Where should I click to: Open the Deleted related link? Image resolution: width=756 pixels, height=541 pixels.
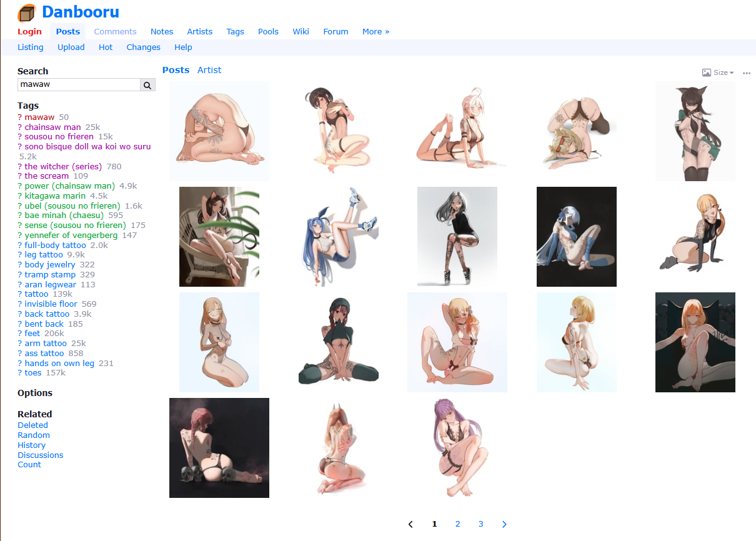33,425
